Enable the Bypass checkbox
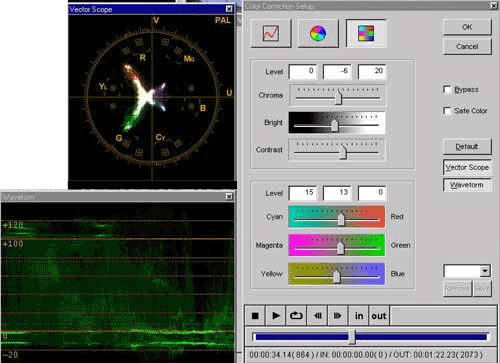The image size is (500, 363). click(x=447, y=90)
